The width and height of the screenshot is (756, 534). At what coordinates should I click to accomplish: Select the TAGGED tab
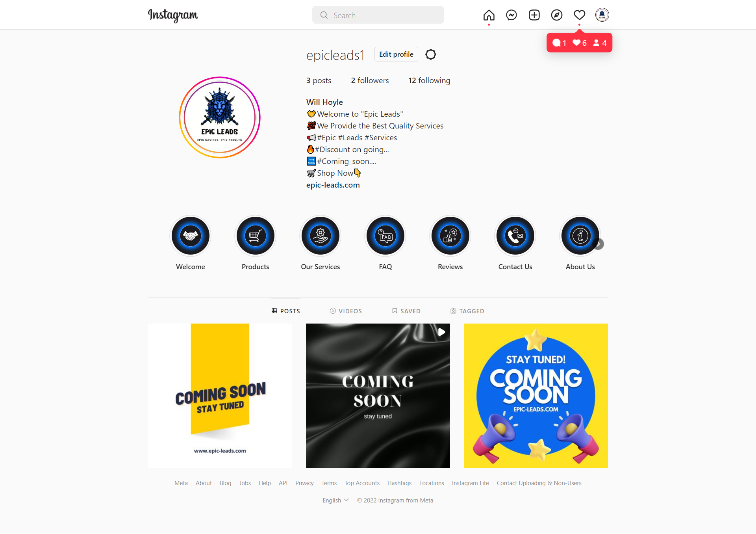[x=467, y=311]
